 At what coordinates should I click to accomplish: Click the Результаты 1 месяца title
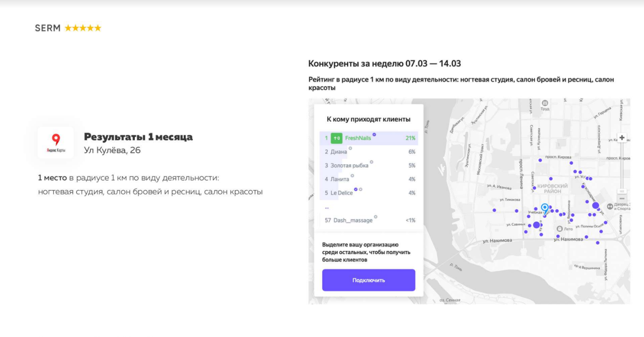tap(138, 137)
